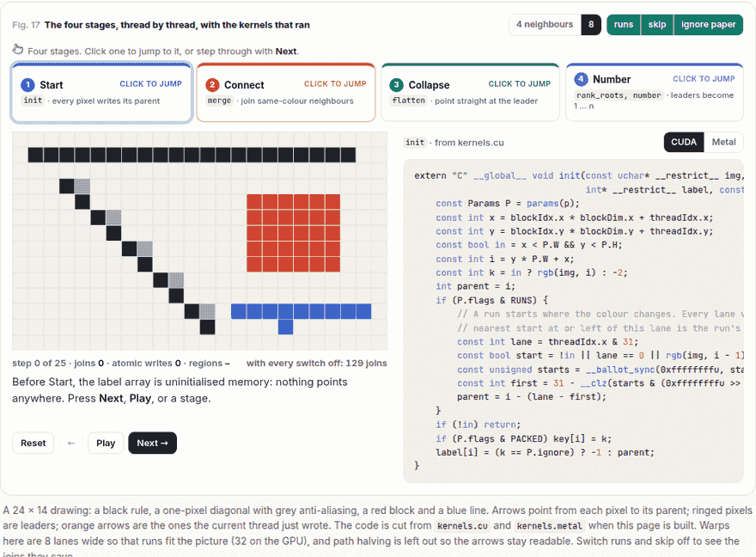756x557 pixels.
Task: Click the 'merge' kernel label in Connect card
Action: click(x=219, y=101)
